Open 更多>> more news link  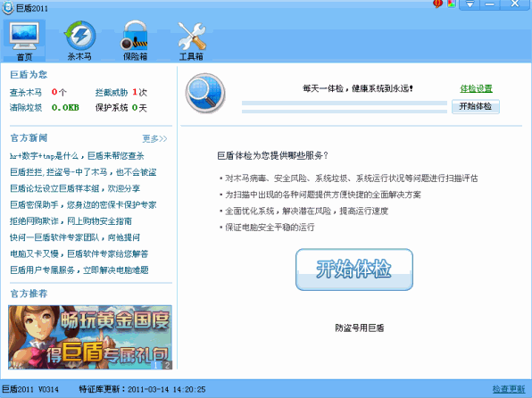[154, 138]
